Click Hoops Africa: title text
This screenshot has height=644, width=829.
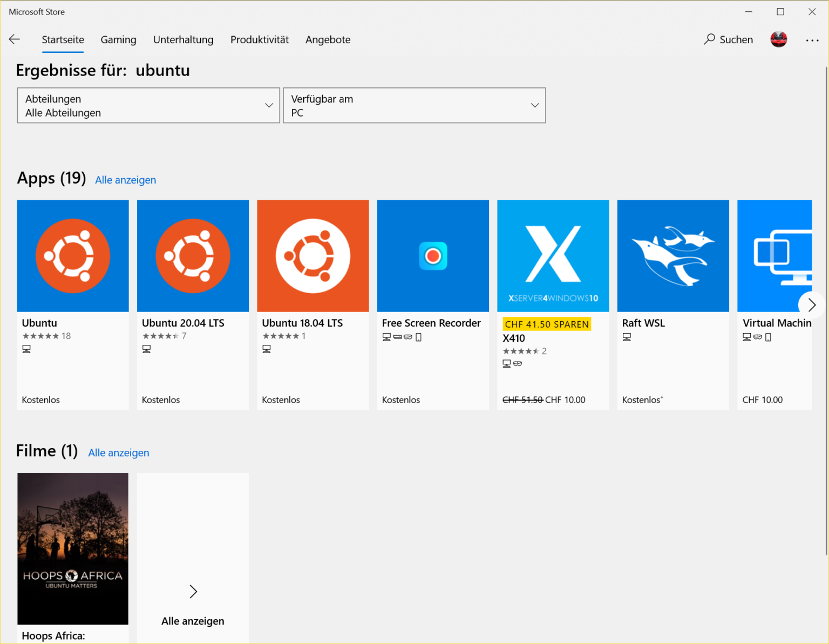(53, 635)
